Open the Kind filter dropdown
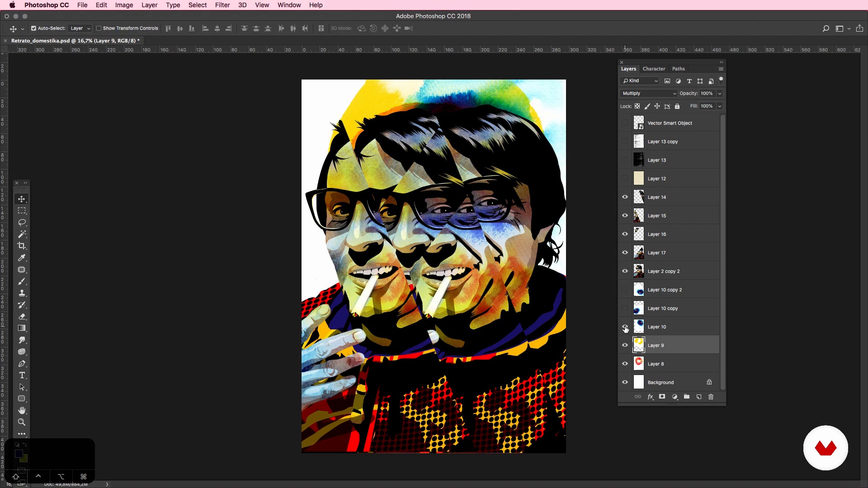 [x=640, y=81]
